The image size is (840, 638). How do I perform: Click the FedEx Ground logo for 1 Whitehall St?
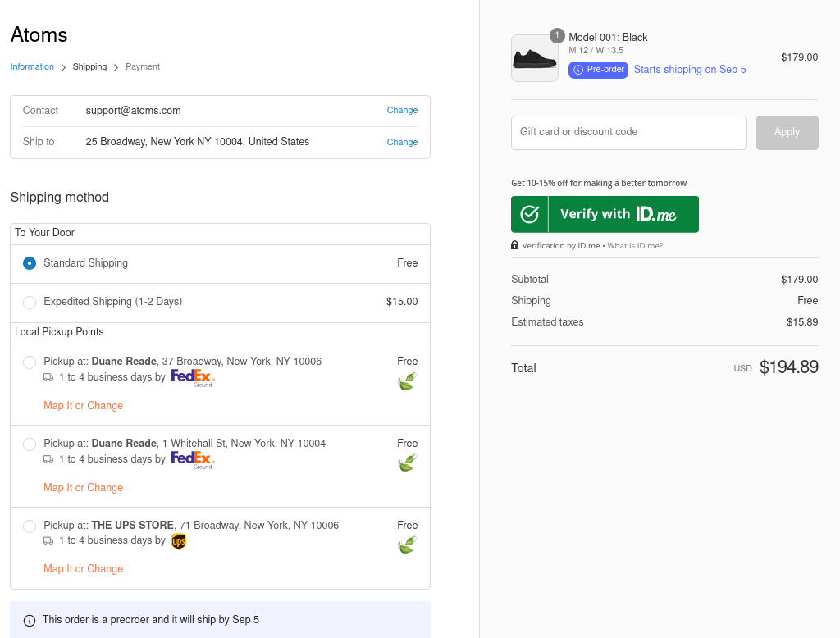click(193, 459)
